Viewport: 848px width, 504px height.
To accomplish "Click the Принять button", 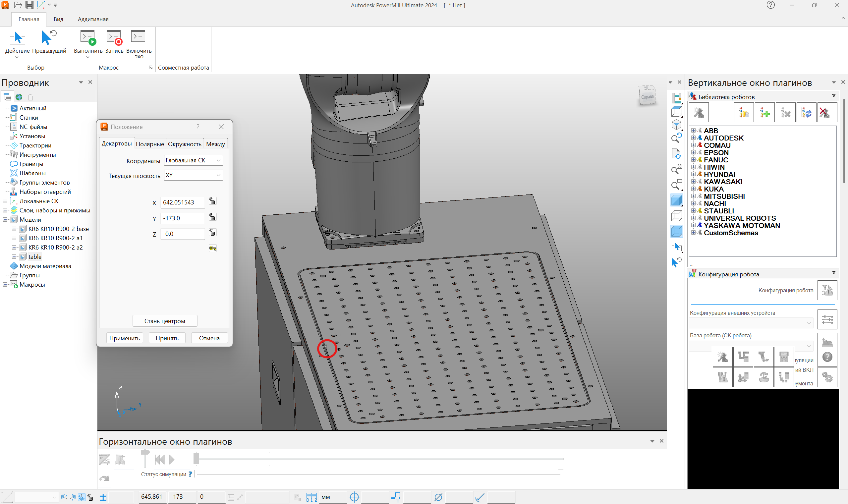I will tap(167, 338).
